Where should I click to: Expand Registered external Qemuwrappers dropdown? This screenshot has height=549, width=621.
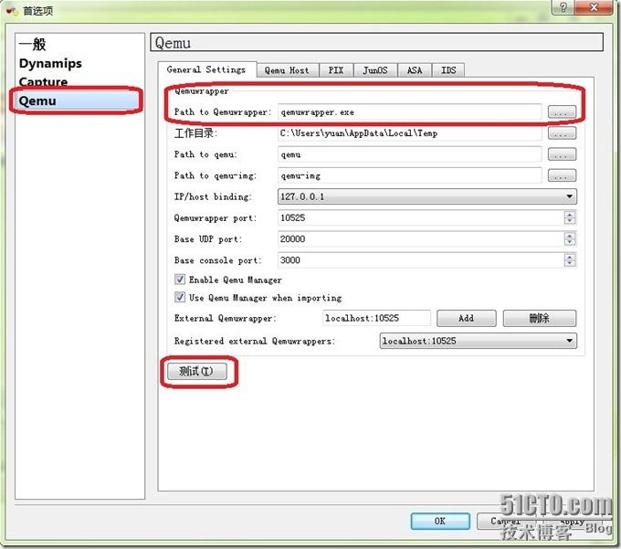click(478, 341)
